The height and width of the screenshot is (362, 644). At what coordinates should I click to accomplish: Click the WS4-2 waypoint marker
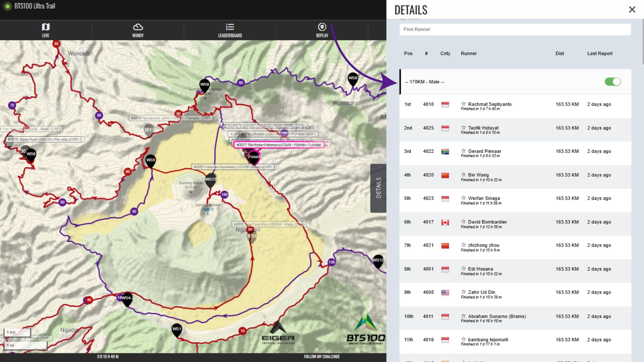(127, 299)
